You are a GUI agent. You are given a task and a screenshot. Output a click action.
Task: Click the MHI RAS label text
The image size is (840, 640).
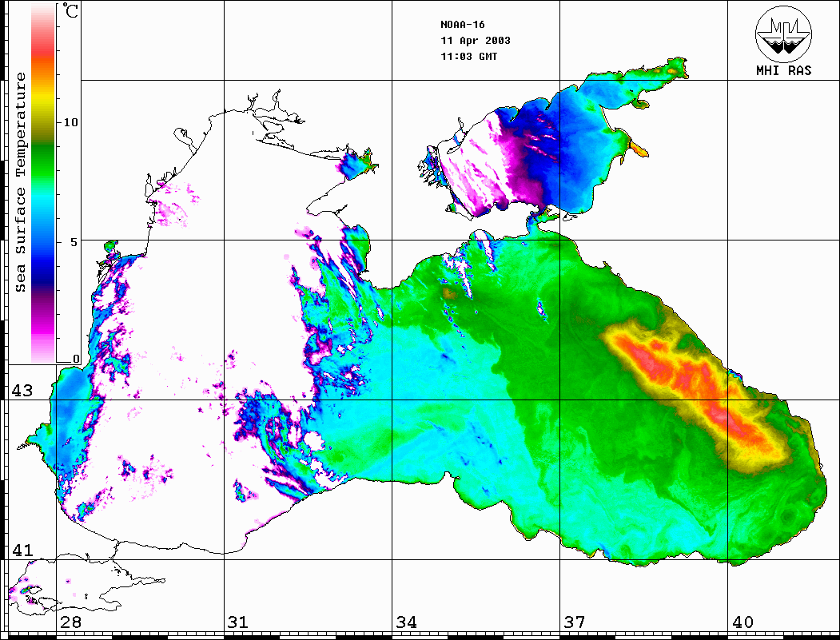[x=783, y=70]
